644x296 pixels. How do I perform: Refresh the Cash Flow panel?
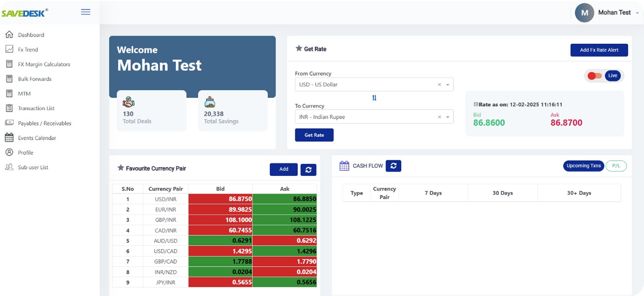click(x=393, y=166)
